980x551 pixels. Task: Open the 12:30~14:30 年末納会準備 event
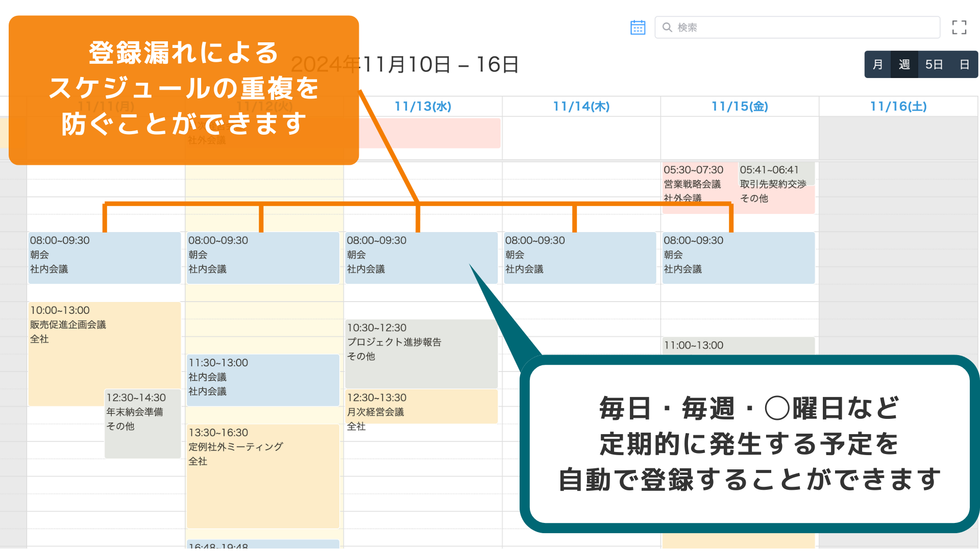[x=142, y=424]
